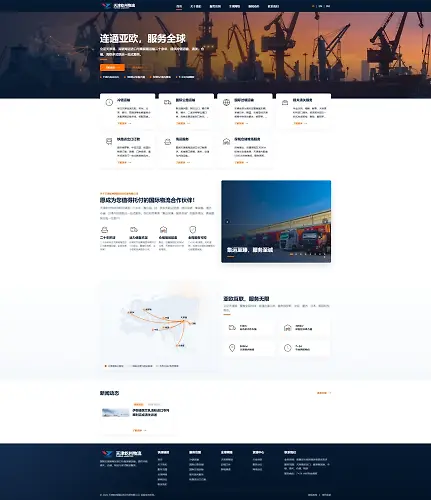Screen dimensions: 431x500
Task: Switch the site language to EN
Action: (320, 6)
